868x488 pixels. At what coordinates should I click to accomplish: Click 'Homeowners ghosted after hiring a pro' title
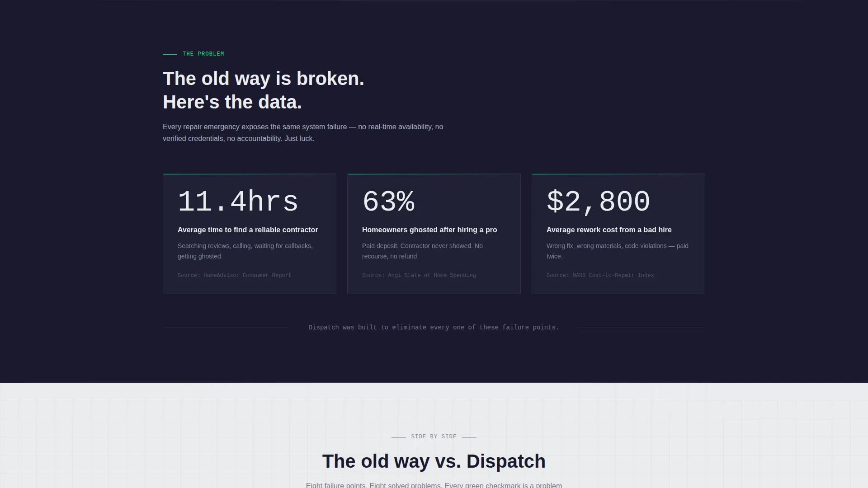point(429,230)
